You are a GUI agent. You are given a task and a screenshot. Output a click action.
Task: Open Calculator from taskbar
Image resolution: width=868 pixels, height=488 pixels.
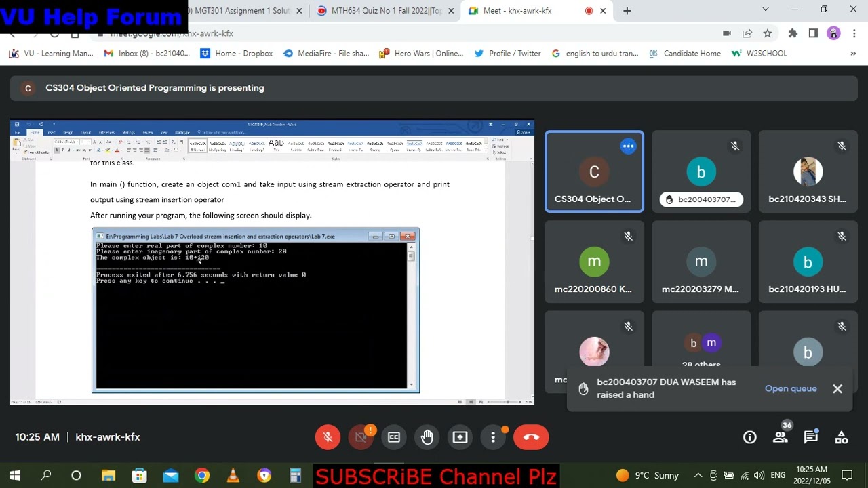(296, 476)
